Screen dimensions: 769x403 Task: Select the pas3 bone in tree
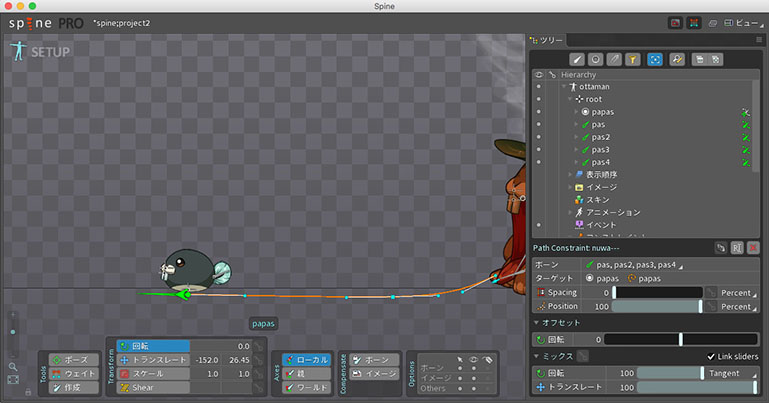tap(600, 150)
